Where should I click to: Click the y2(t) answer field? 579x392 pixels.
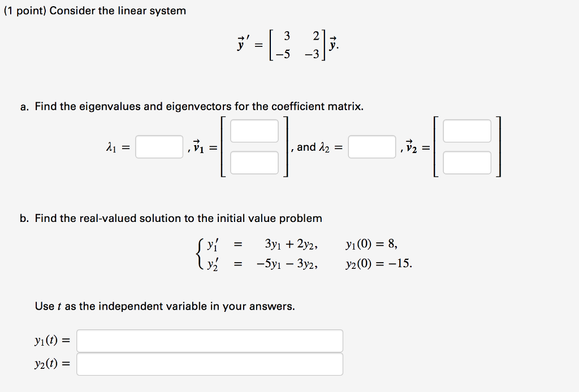tap(210, 364)
